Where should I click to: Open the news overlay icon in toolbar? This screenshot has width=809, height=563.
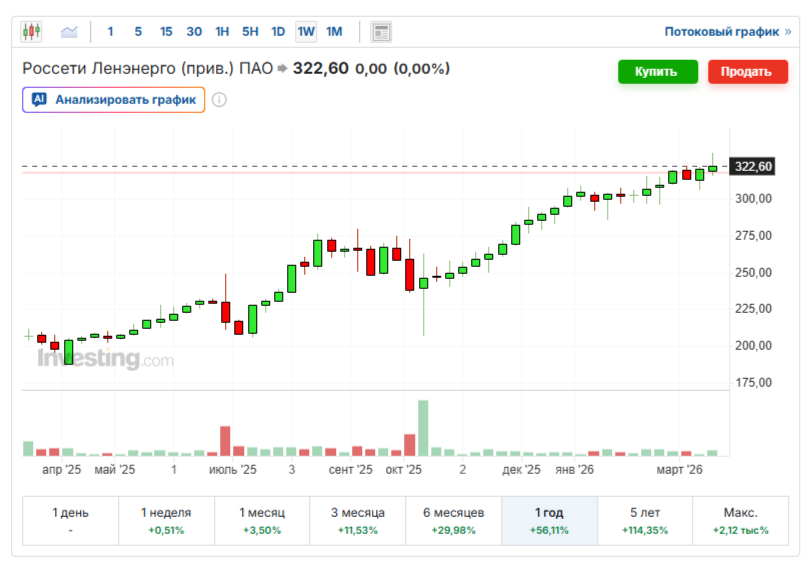coord(381,32)
